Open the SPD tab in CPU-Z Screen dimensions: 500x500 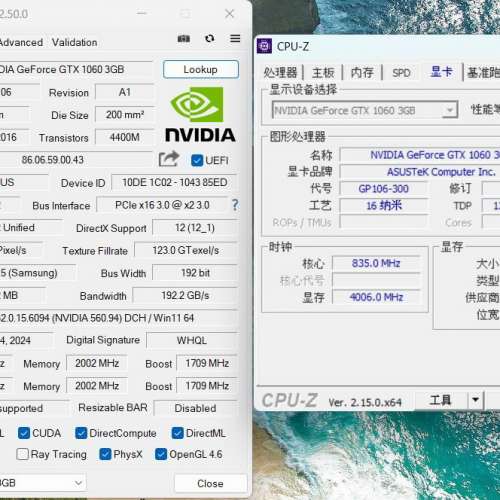[401, 72]
